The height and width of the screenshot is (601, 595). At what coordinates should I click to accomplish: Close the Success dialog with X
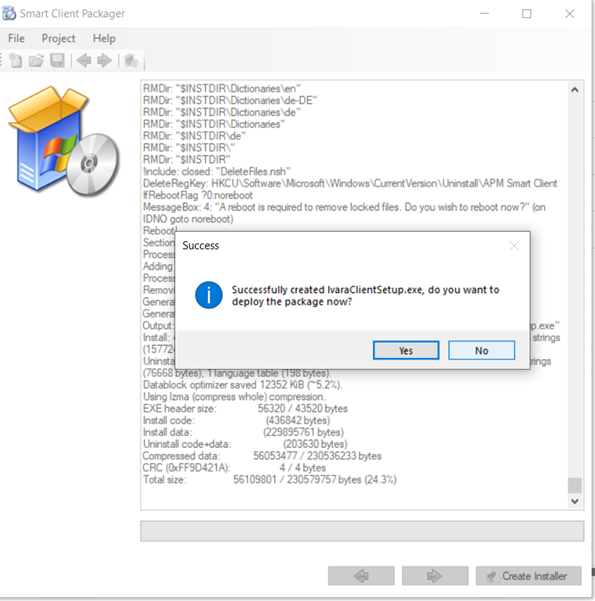point(514,246)
